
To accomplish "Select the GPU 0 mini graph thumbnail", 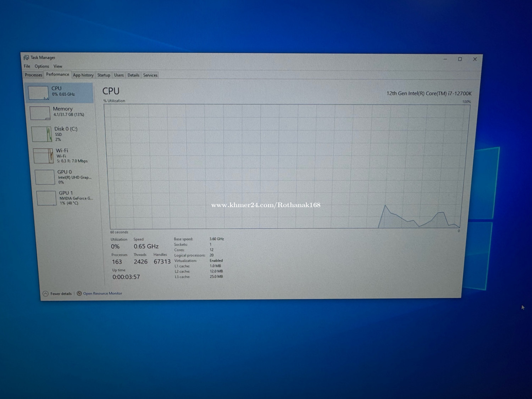I will tap(45, 177).
